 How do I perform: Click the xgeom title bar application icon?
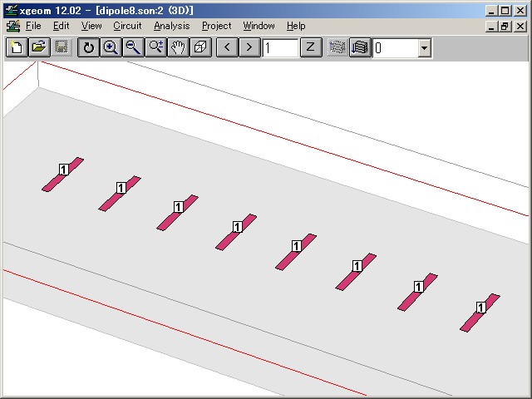[12, 11]
